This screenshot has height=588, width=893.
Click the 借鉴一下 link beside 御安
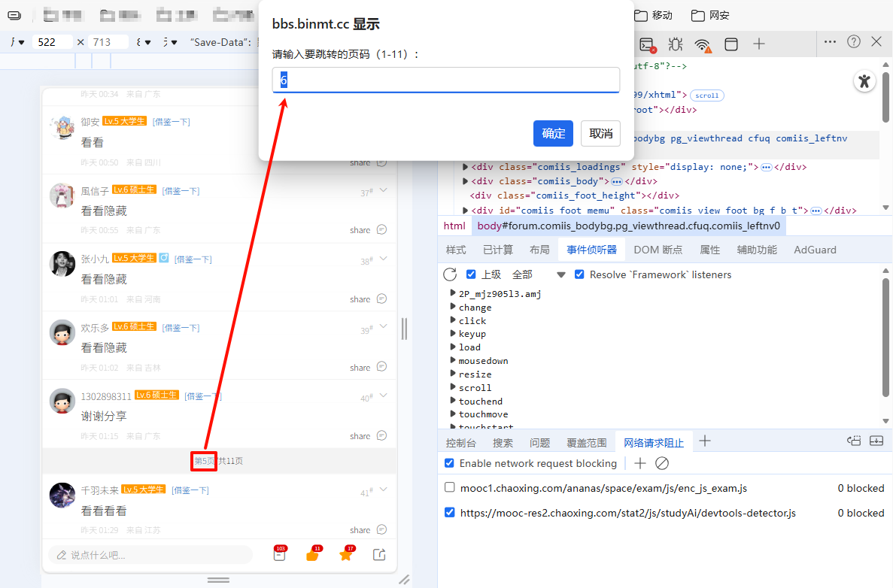tap(172, 122)
